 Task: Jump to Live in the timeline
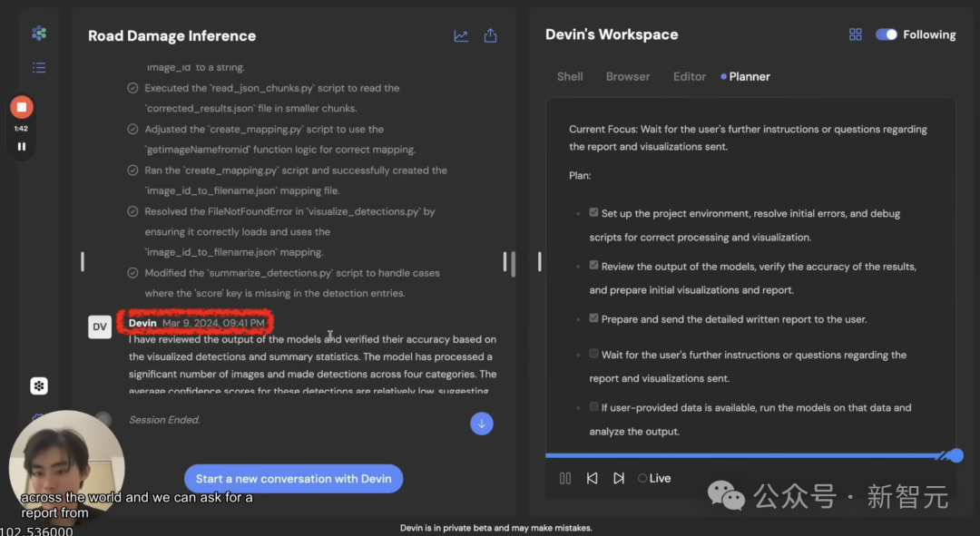(654, 478)
